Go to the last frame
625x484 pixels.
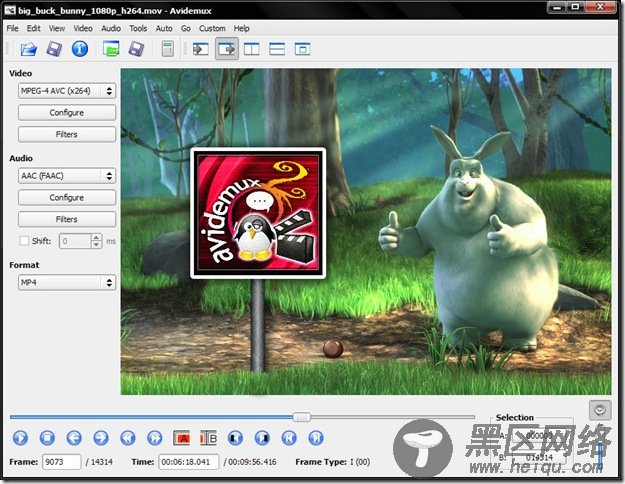click(x=316, y=438)
